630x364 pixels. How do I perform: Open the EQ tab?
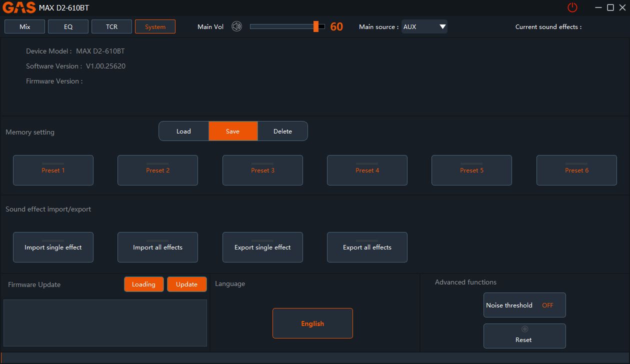point(68,26)
